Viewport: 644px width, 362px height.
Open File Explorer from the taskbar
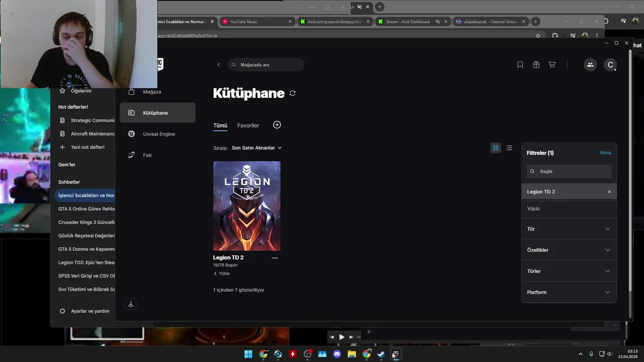352,354
